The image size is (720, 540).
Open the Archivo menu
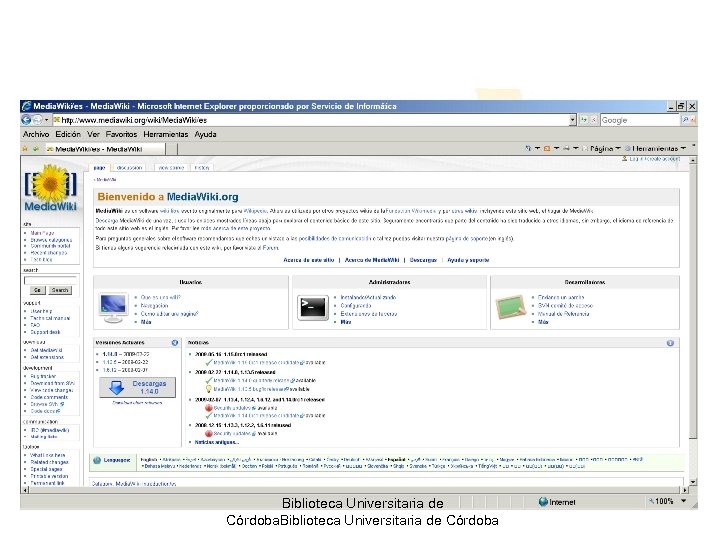click(x=36, y=134)
